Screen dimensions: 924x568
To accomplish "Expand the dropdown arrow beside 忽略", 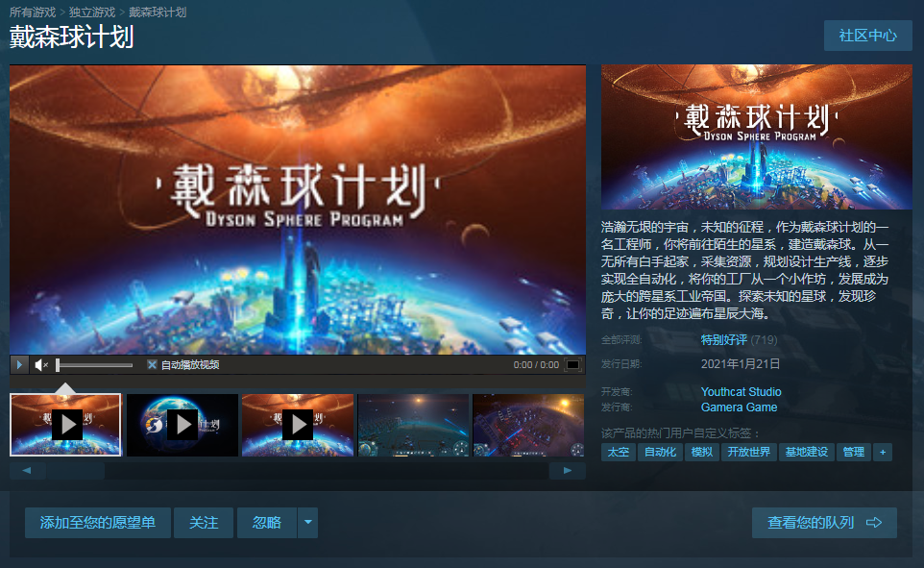I will coord(307,523).
